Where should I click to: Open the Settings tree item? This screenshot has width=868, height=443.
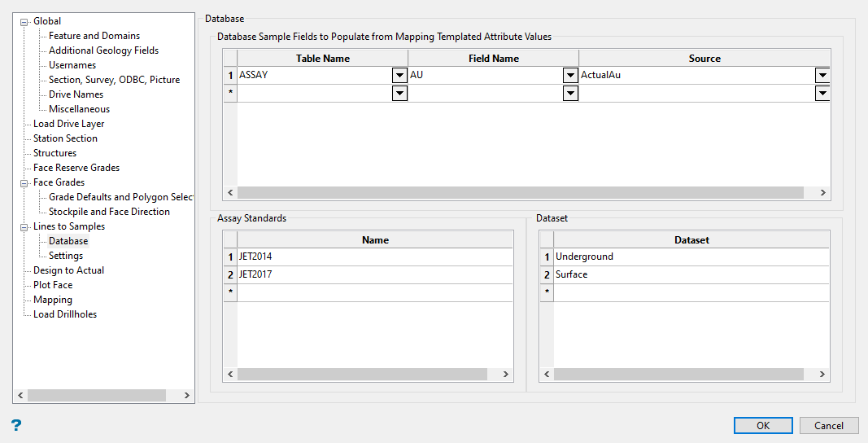click(66, 256)
